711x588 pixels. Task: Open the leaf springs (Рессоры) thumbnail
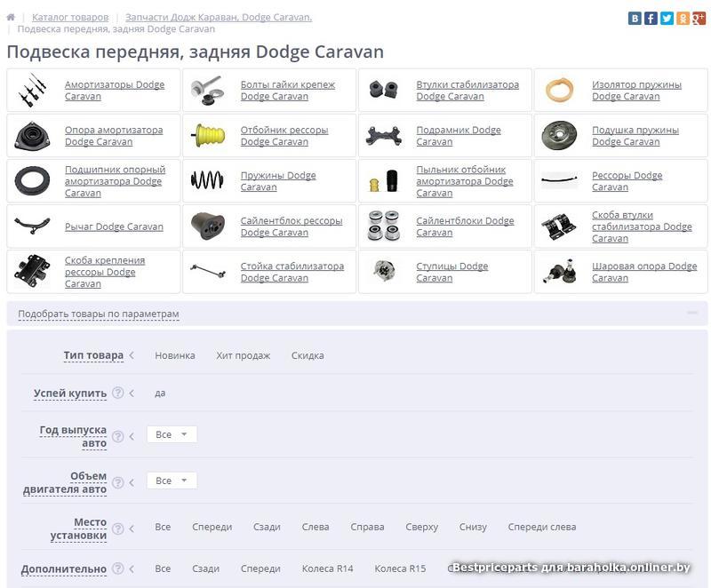click(560, 179)
